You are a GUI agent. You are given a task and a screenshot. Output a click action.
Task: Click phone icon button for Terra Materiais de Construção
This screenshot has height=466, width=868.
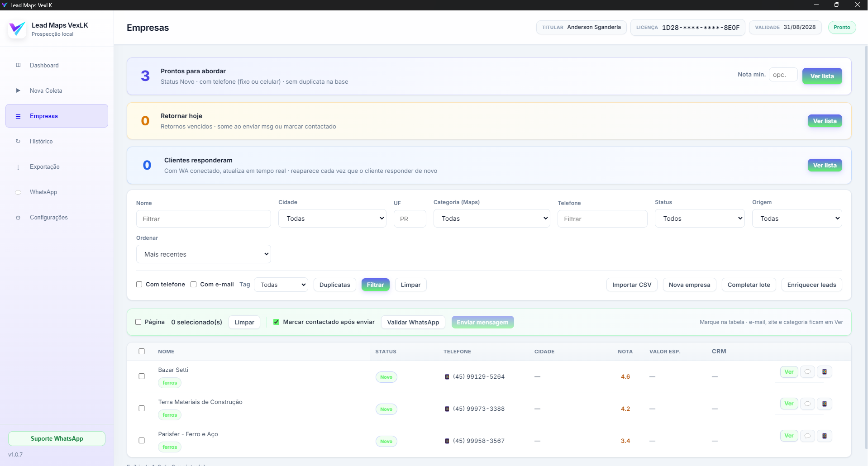coord(825,404)
